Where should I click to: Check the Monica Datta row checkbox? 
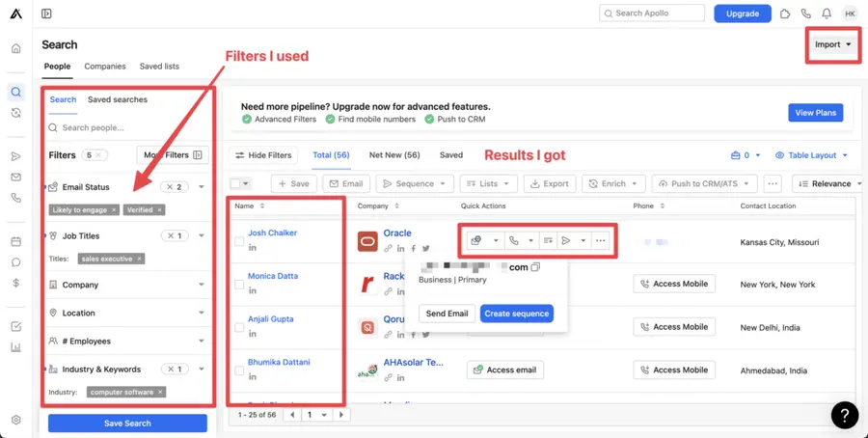coord(239,285)
